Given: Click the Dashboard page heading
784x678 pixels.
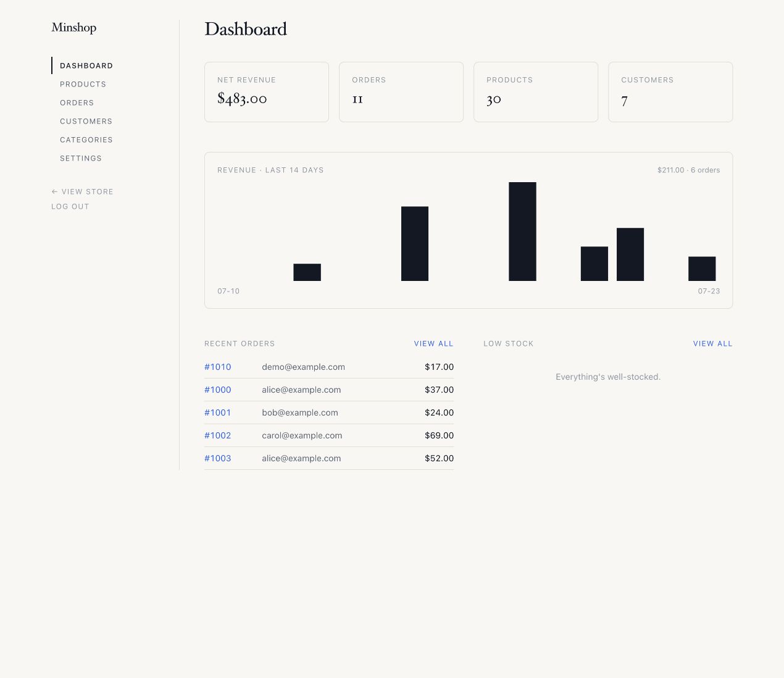Looking at the screenshot, I should (x=246, y=29).
